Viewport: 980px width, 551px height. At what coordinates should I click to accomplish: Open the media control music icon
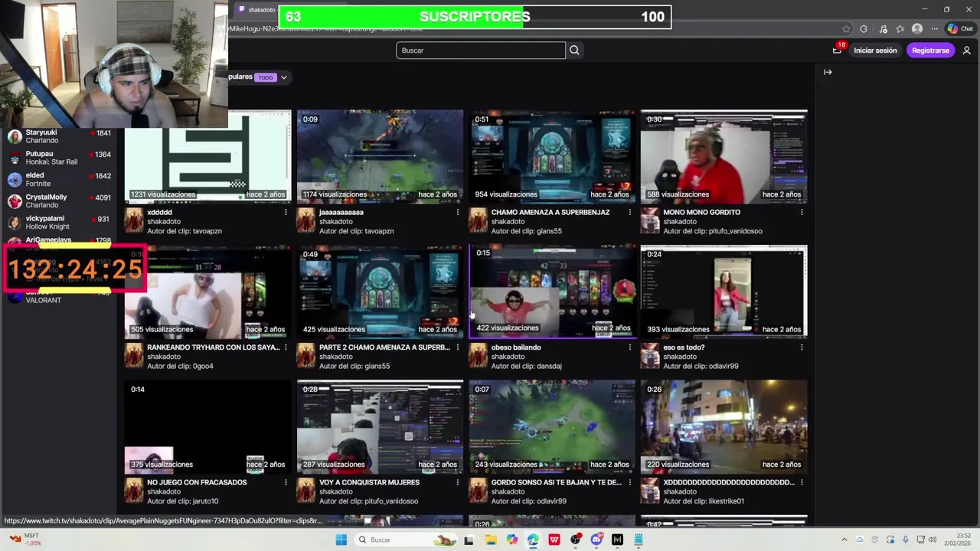(x=883, y=29)
